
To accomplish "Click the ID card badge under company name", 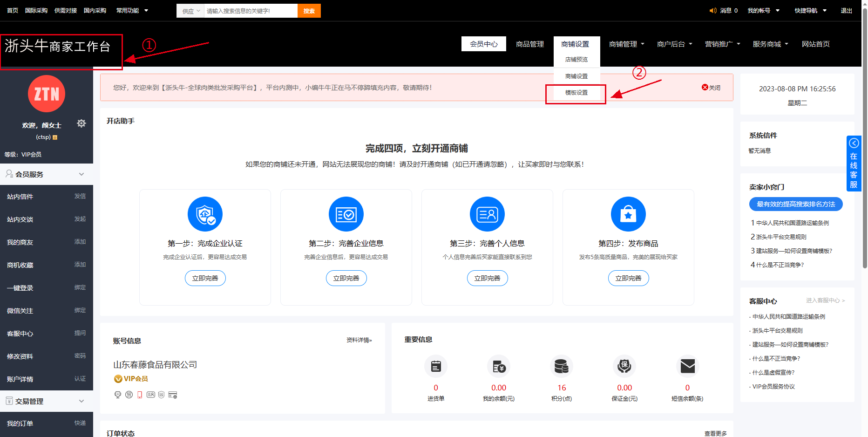I will (x=151, y=395).
